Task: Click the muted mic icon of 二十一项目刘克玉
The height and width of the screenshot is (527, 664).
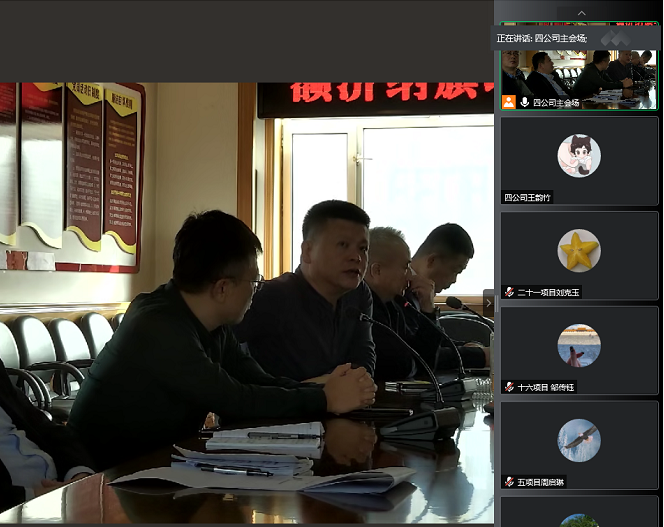Action: tap(509, 292)
